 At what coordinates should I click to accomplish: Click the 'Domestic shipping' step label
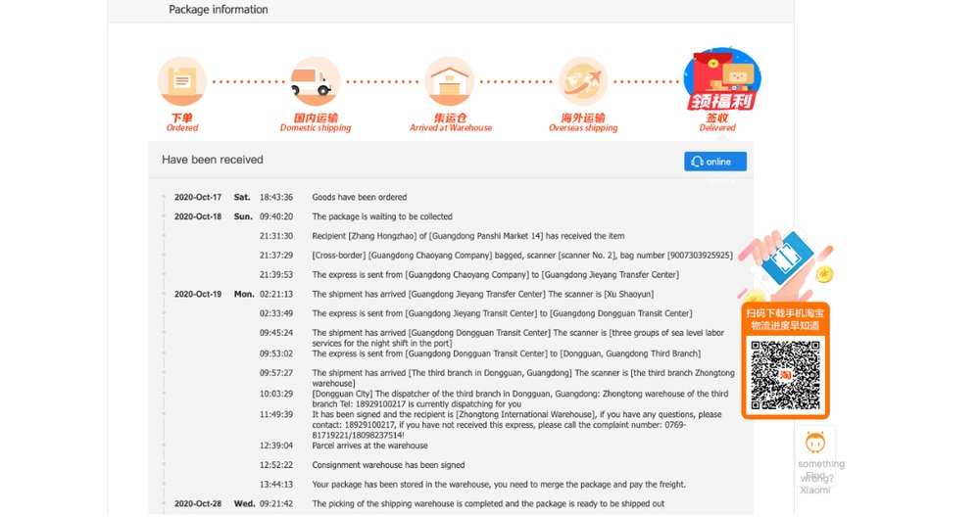316,128
